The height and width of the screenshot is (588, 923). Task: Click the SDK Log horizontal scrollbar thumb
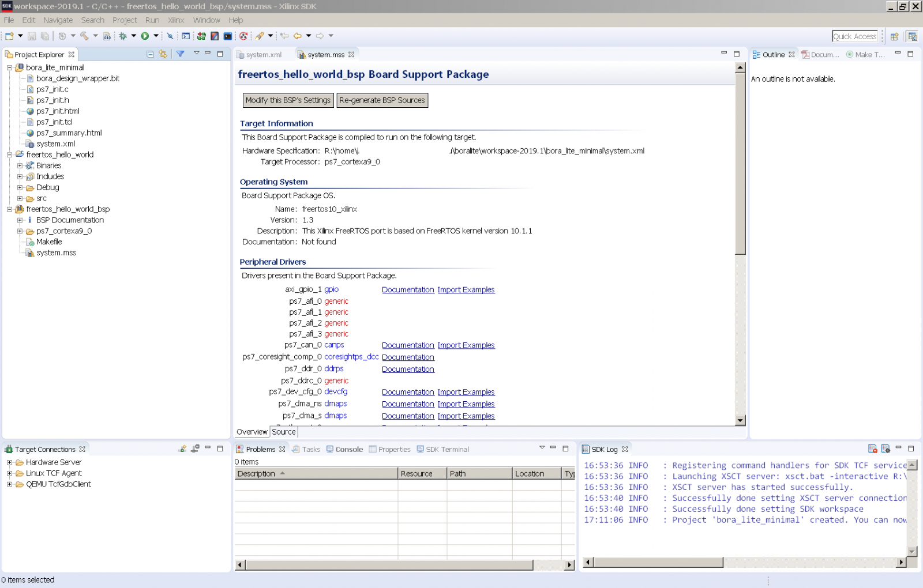click(x=658, y=562)
